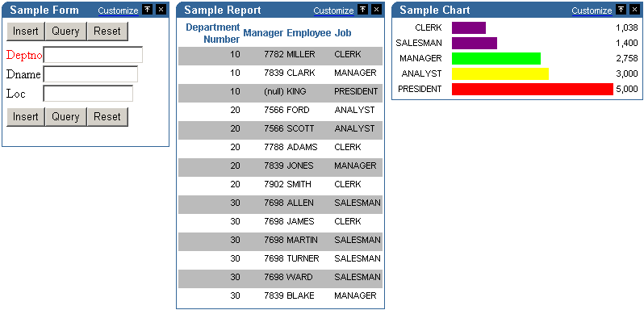Select employee FORD in the report
Screen dimensions: 644x310
(298, 110)
